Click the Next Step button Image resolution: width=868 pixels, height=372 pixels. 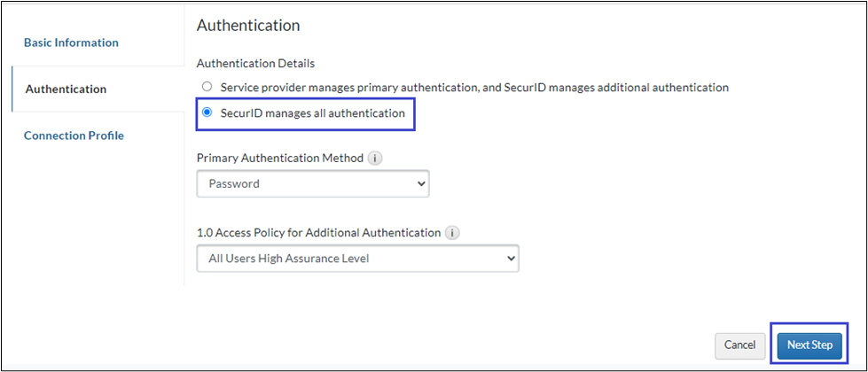tap(809, 345)
